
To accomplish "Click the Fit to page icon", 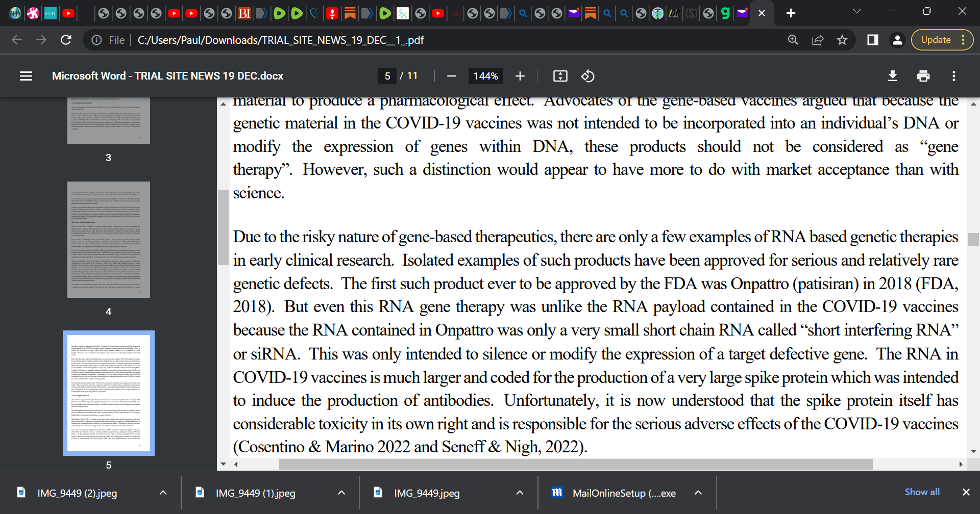I will coord(560,76).
